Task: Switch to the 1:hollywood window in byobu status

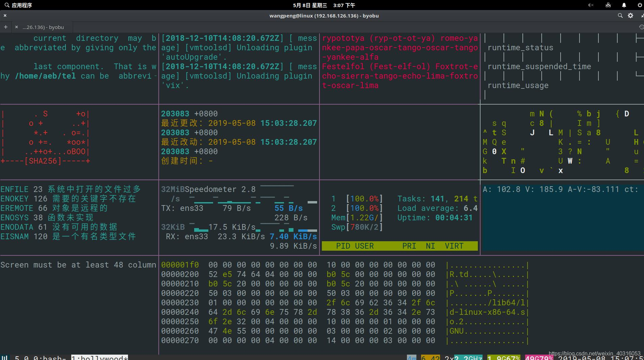Action: point(100,358)
